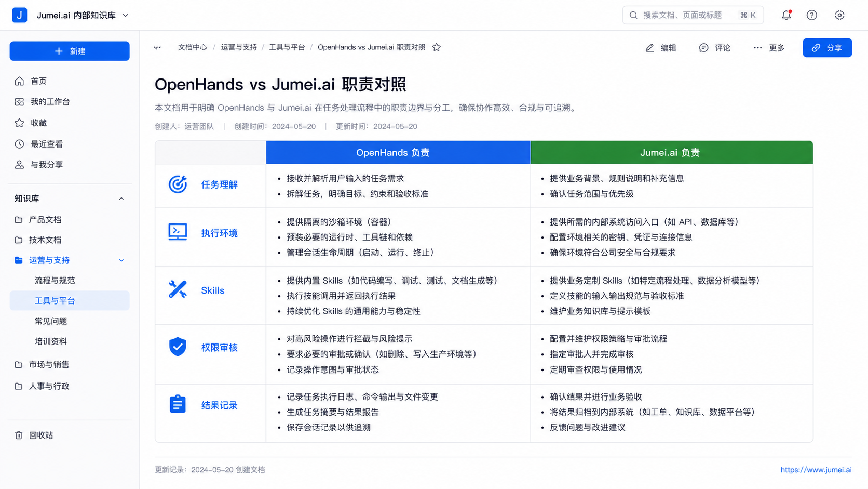Go to 工具与平台 breadcrumb
The height and width of the screenshot is (489, 868).
287,47
